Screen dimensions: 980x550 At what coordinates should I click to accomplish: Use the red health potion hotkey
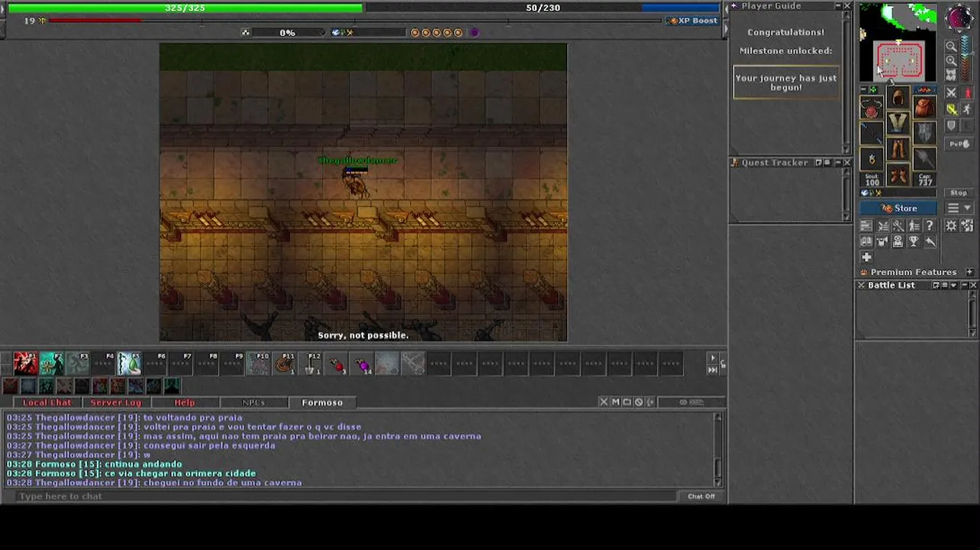pos(337,363)
